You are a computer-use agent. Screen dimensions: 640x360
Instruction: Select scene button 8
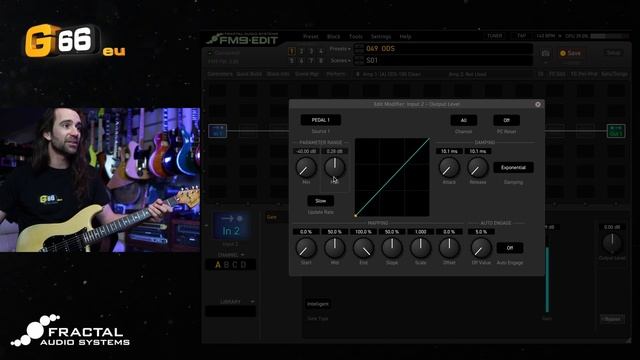(x=321, y=60)
